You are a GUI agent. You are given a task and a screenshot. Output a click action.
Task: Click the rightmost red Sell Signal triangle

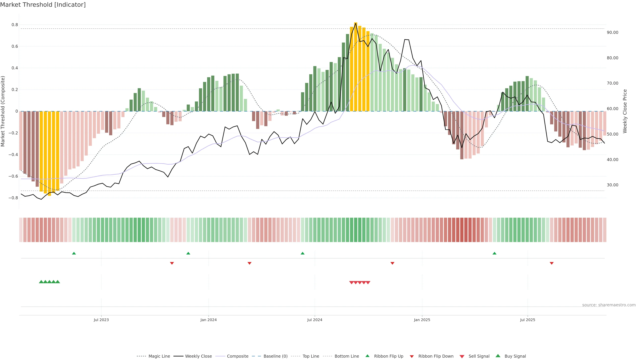tap(368, 283)
